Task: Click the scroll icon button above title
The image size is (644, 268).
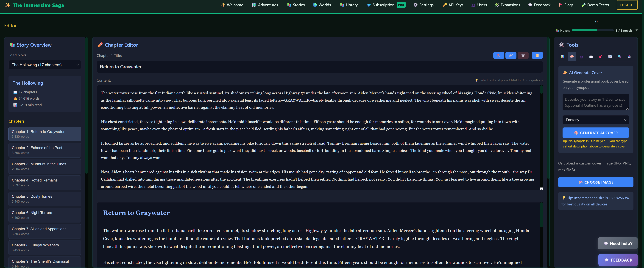Action: [x=537, y=55]
